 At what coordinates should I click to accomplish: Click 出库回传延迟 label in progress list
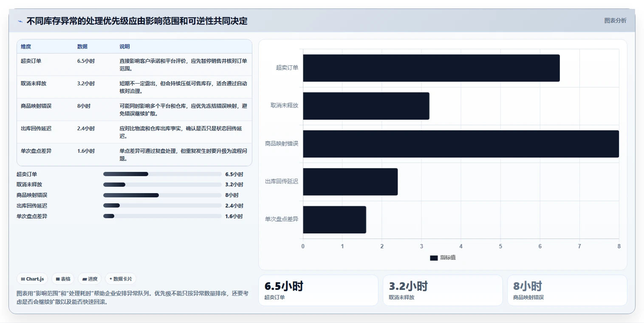click(32, 205)
